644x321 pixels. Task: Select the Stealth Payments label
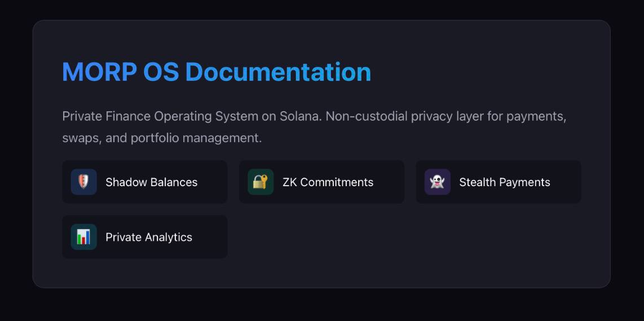coord(505,182)
